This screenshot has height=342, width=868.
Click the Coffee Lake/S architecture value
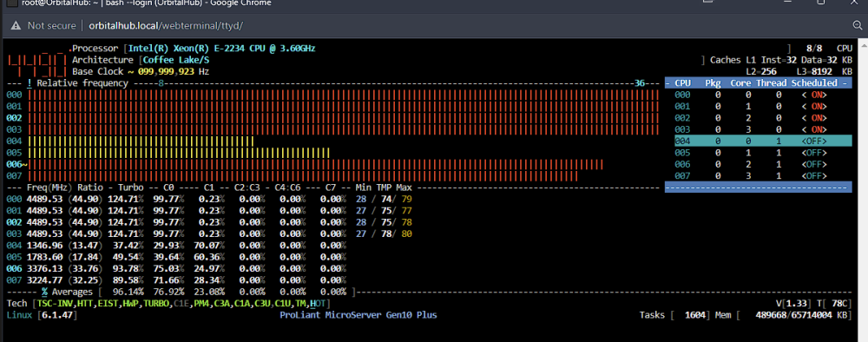(x=176, y=60)
